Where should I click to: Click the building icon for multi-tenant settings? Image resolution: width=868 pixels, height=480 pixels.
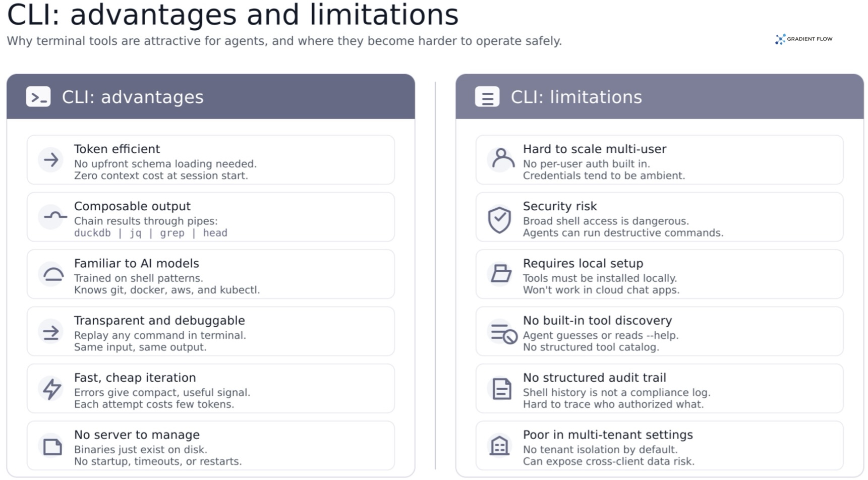pos(499,445)
